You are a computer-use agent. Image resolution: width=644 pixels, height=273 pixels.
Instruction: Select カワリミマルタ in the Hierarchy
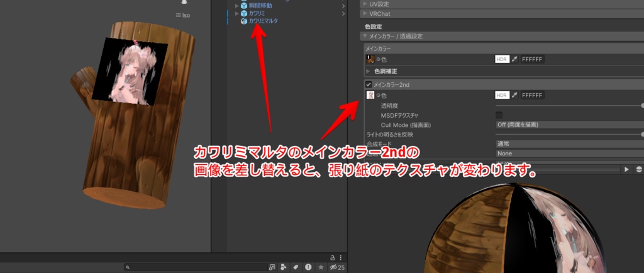point(264,21)
